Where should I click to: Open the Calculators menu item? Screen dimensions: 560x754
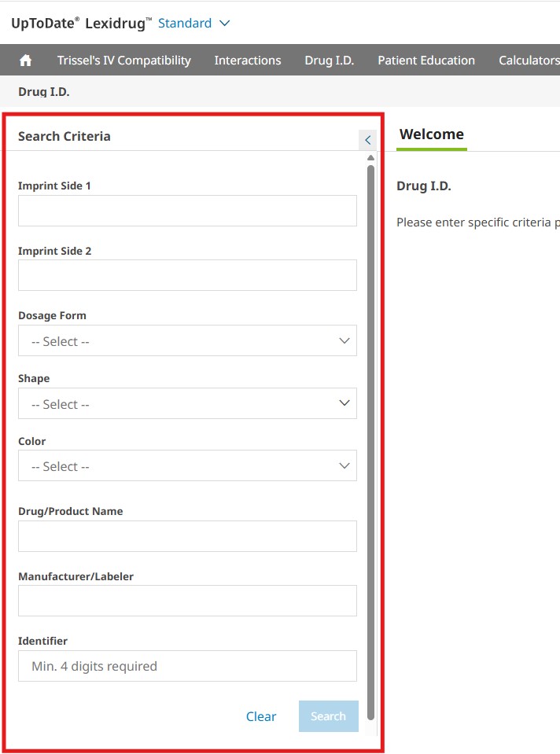pyautogui.click(x=529, y=61)
